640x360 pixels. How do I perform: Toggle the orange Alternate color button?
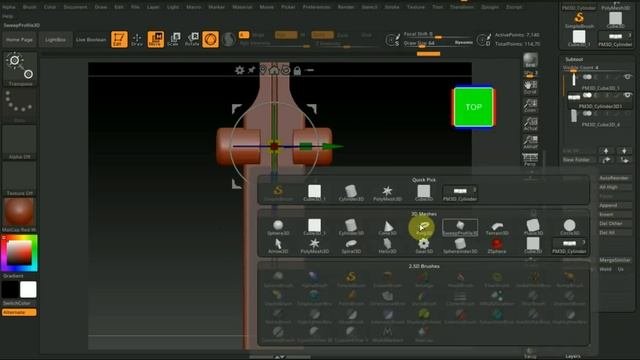tap(19, 312)
